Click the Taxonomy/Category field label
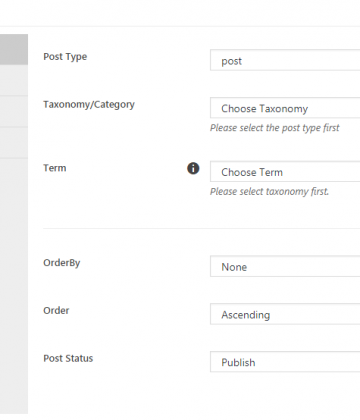360x420 pixels. 89,104
